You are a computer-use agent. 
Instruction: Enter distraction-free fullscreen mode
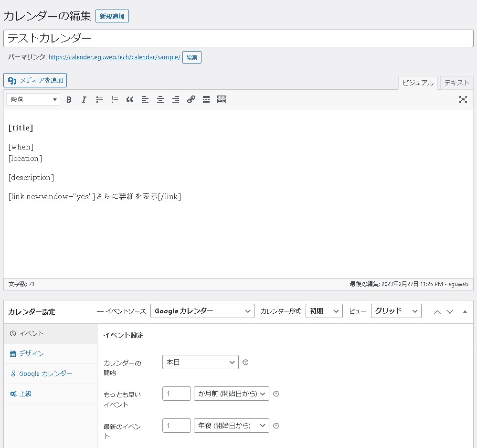tap(463, 99)
